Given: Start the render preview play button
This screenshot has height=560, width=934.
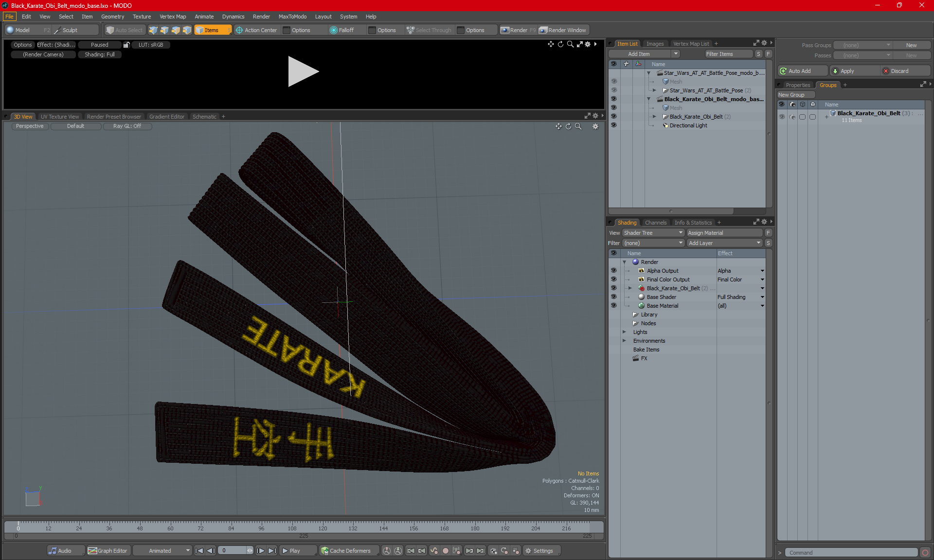Looking at the screenshot, I should pos(303,71).
